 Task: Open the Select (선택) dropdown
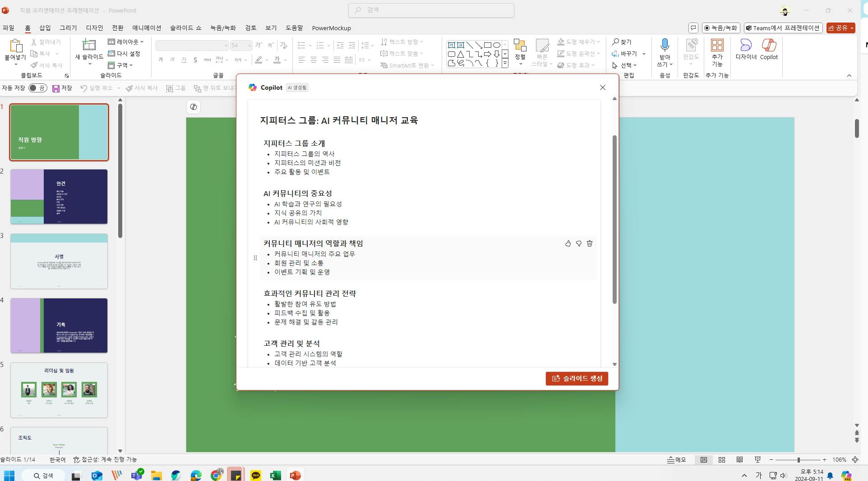pyautogui.click(x=624, y=65)
